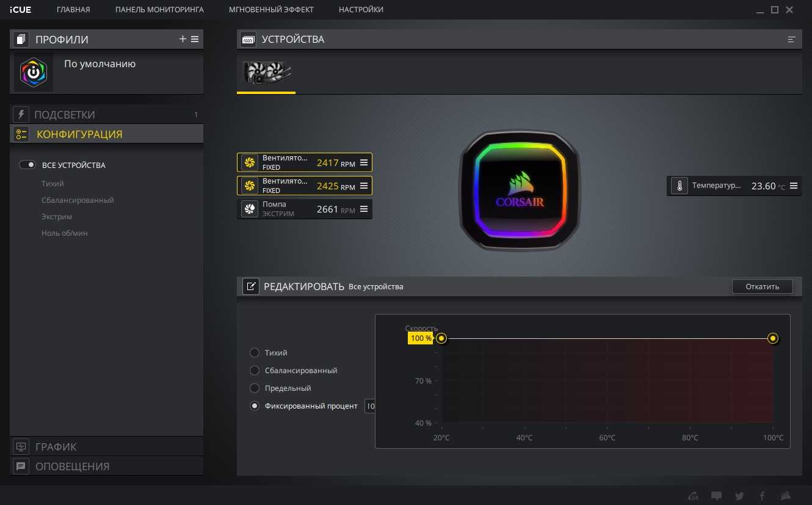This screenshot has width=812, height=505.
Task: Select the Тихий radio button
Action: coord(255,353)
